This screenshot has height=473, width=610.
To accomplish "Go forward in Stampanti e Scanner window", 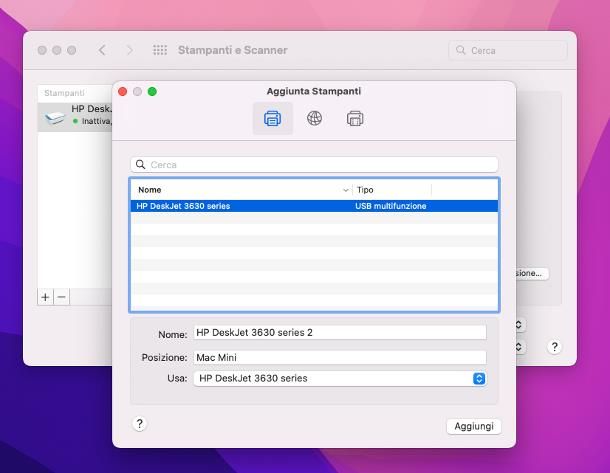I will click(x=130, y=50).
